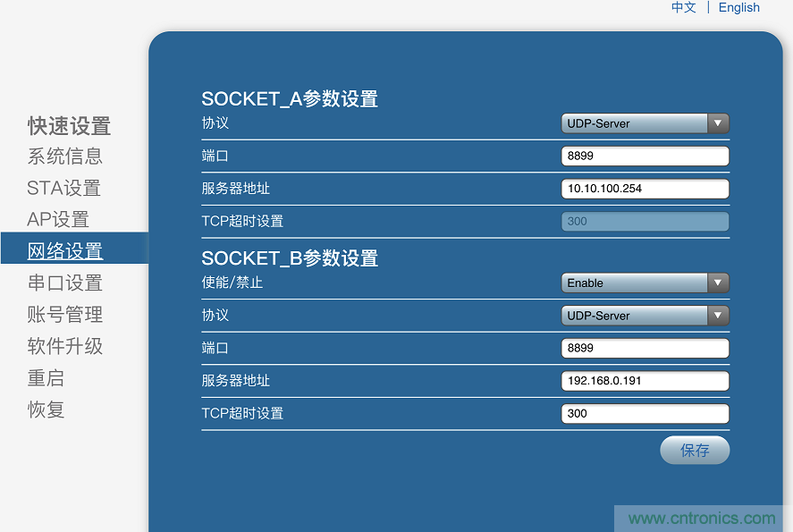
Task: Click the 保存 save button
Action: (695, 450)
